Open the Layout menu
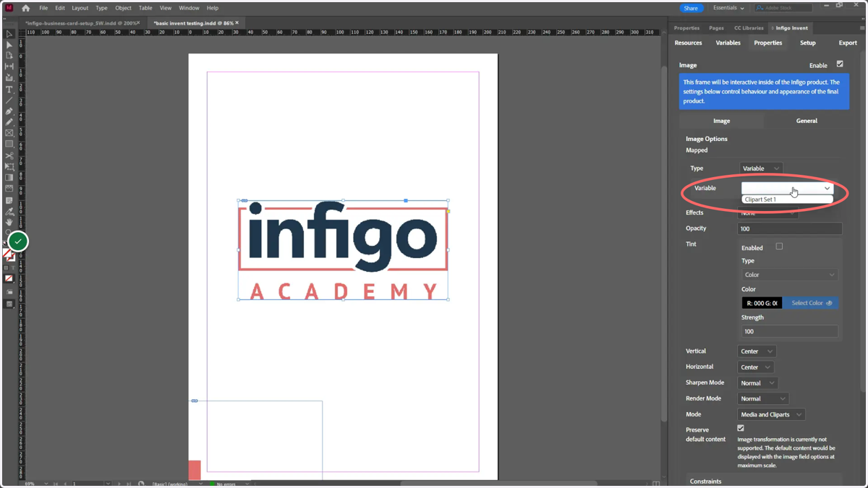This screenshot has width=868, height=488. 80,8
